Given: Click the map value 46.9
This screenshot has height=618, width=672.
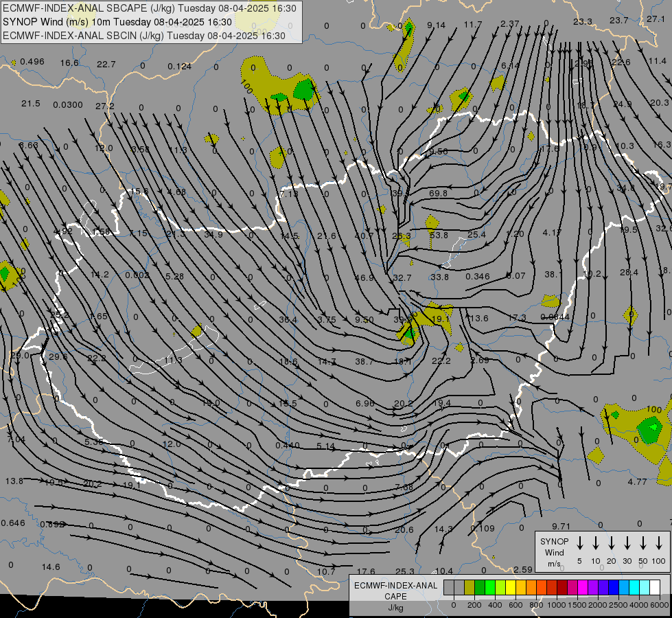Looking at the screenshot, I should [x=364, y=278].
